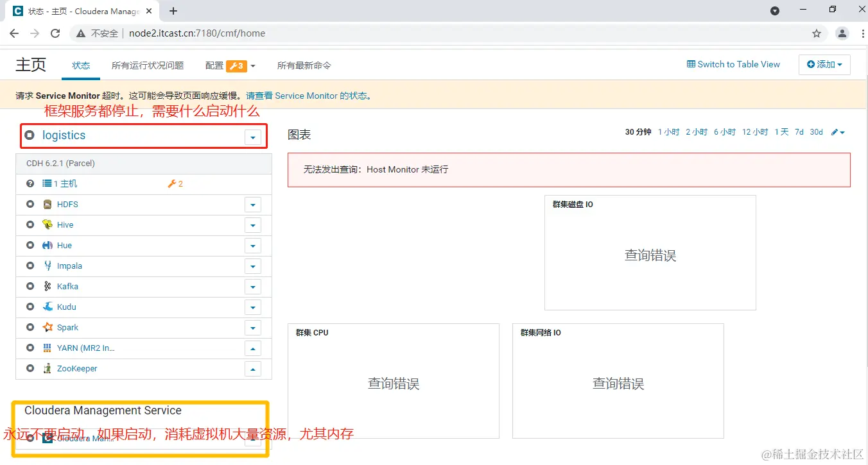Click stopped status icon beside ZooKeeper
868x465 pixels.
30,368
